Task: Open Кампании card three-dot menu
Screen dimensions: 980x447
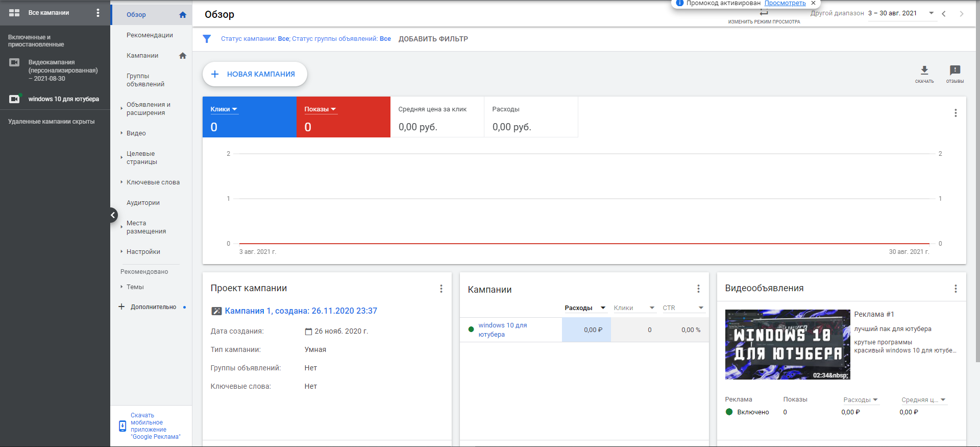Action: [698, 289]
